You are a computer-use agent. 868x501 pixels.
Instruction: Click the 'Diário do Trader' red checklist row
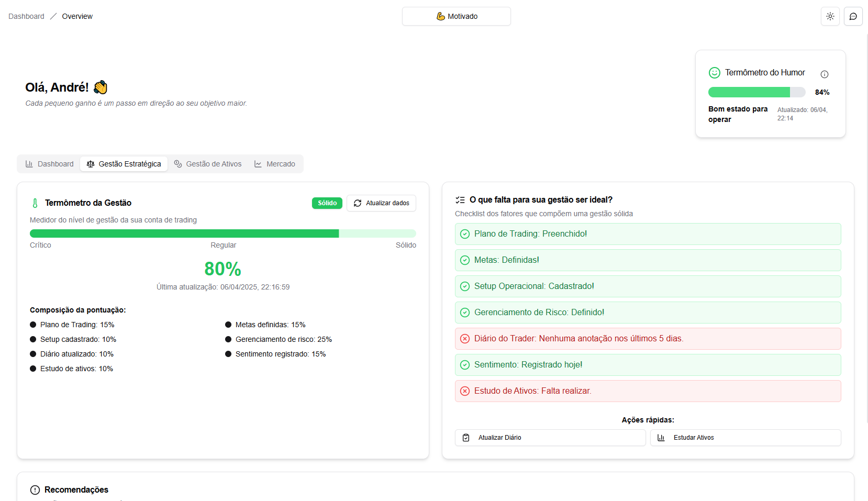coord(648,339)
